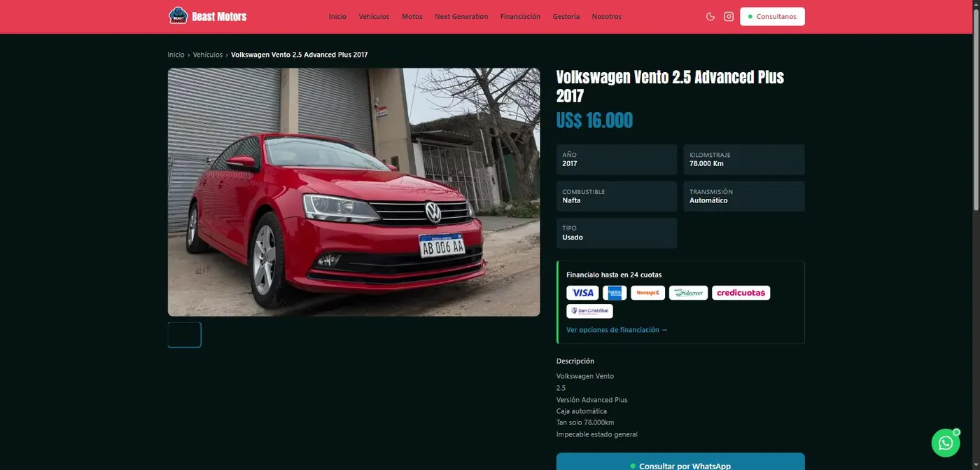This screenshot has width=980, height=470.
Task: Go to Motos in navigation
Action: 412,16
